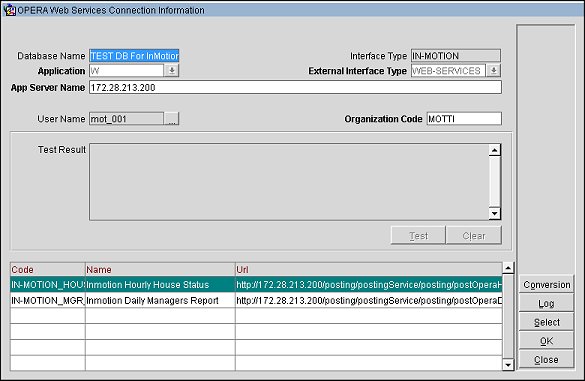The height and width of the screenshot is (381, 585).
Task: Click the Clear button
Action: (x=474, y=235)
